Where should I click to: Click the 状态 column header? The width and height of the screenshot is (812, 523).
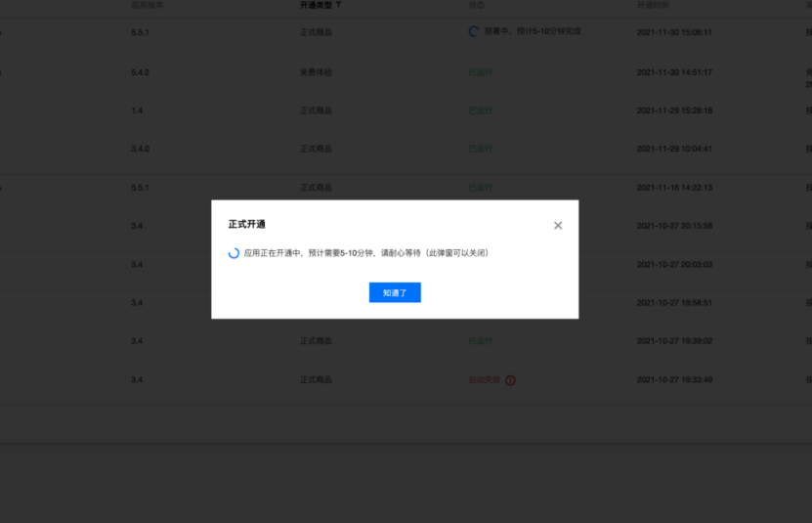point(477,5)
